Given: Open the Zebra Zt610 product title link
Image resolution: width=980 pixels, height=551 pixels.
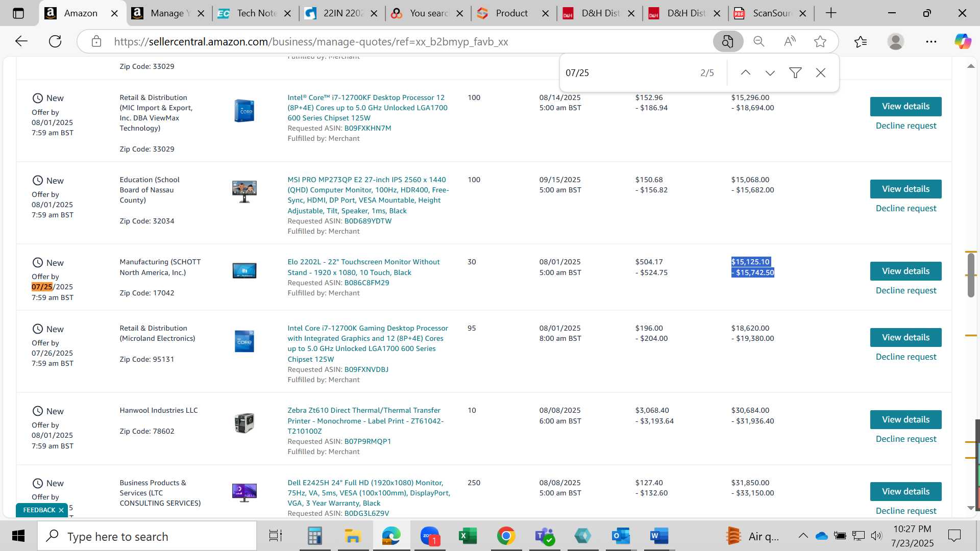Looking at the screenshot, I should [x=365, y=421].
